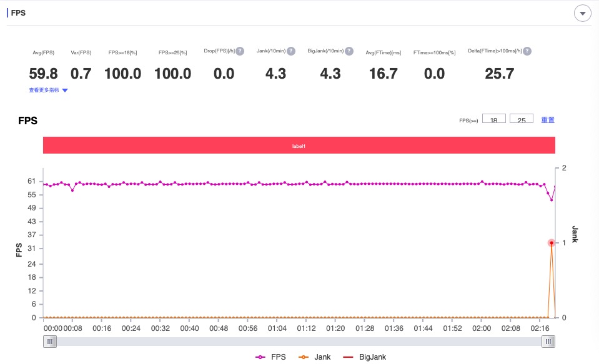Screen dimensions: 599x364
Task: Select the red label1 bar above the chart
Action: (x=299, y=145)
